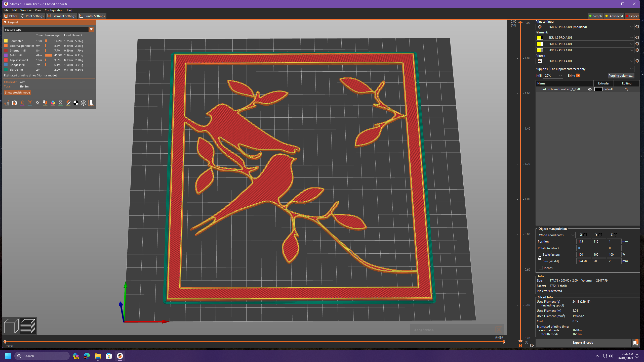This screenshot has height=362, width=644.
Task: Toggle wipe moves visibility icon
Action: pyautogui.click(x=15, y=103)
